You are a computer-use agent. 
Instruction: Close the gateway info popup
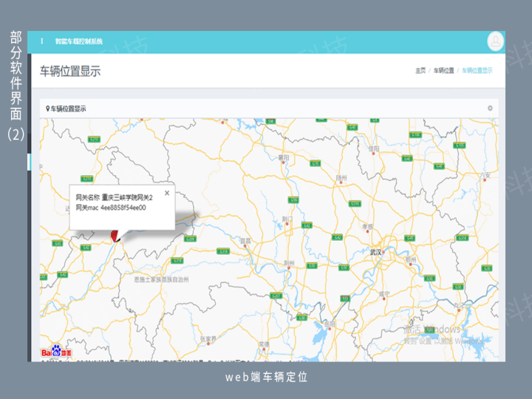pyautogui.click(x=167, y=193)
